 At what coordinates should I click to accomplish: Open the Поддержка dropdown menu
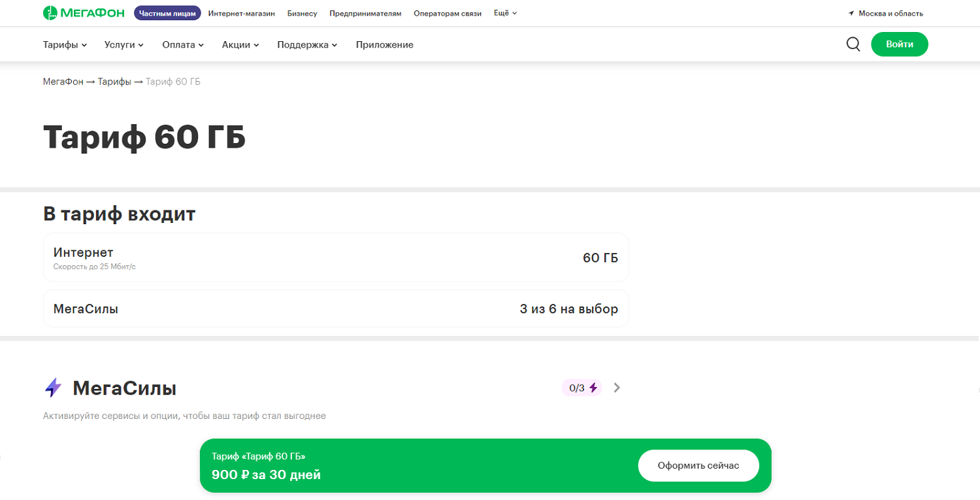click(x=307, y=44)
